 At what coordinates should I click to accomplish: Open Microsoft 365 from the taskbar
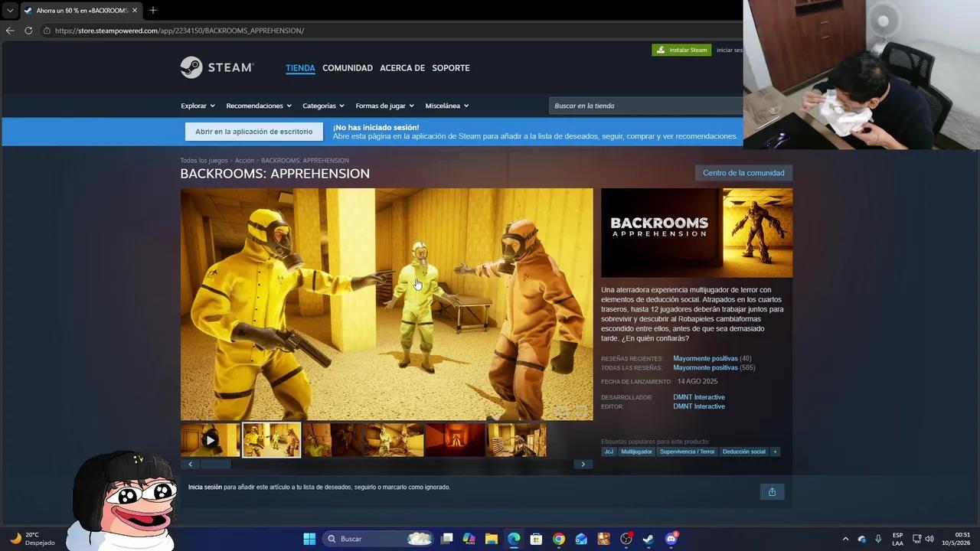(x=469, y=539)
